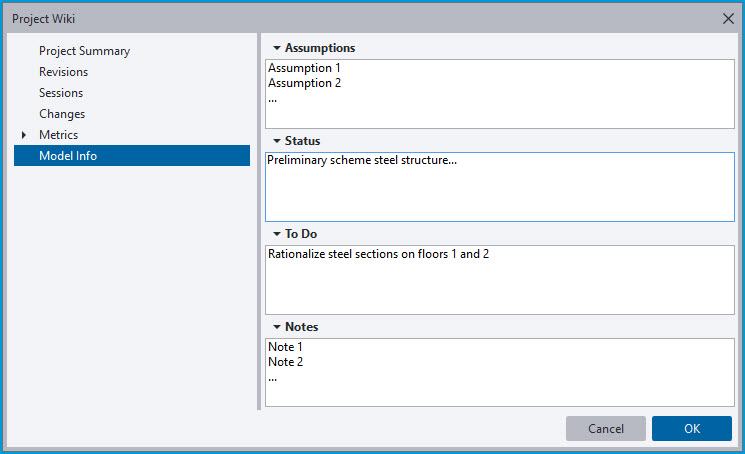The height and width of the screenshot is (454, 745).
Task: Collapse the Assumptions section
Action: coord(277,48)
